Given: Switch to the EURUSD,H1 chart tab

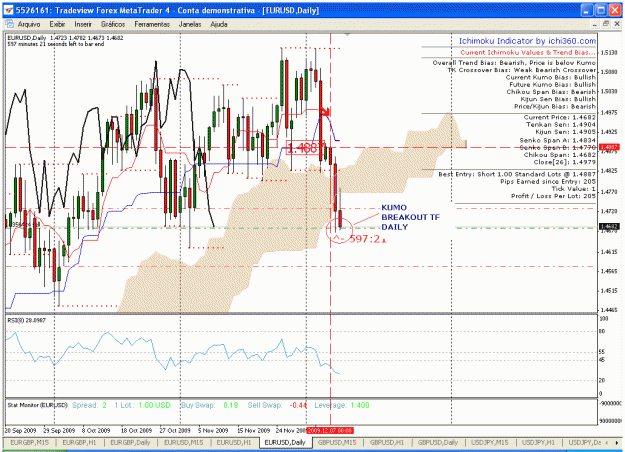Looking at the screenshot, I should coord(234,442).
